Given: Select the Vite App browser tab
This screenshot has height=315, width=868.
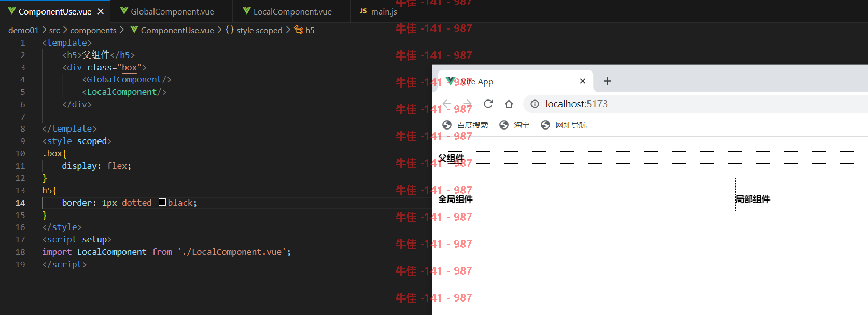Looking at the screenshot, I should tap(515, 81).
